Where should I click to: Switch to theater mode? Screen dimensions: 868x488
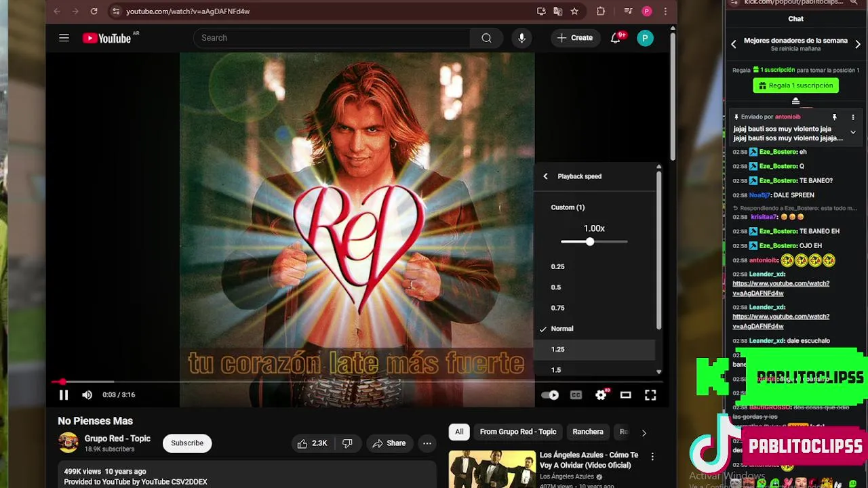pyautogui.click(x=625, y=394)
